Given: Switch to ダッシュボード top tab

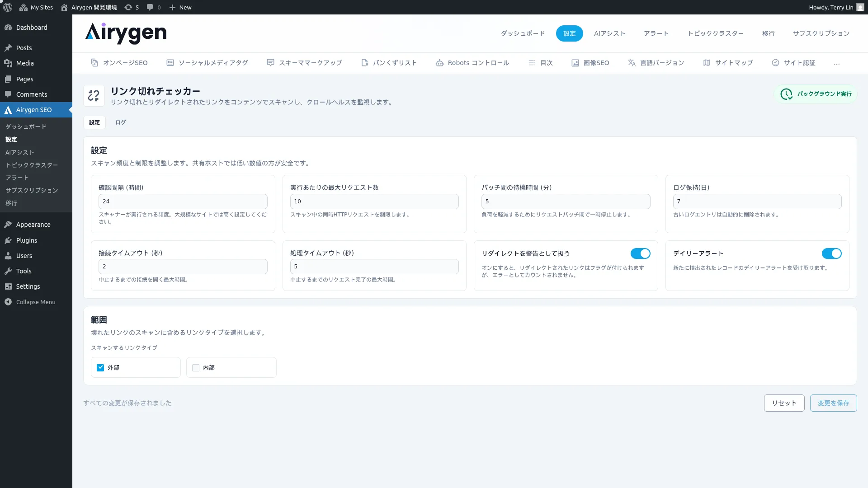Looking at the screenshot, I should pyautogui.click(x=523, y=33).
